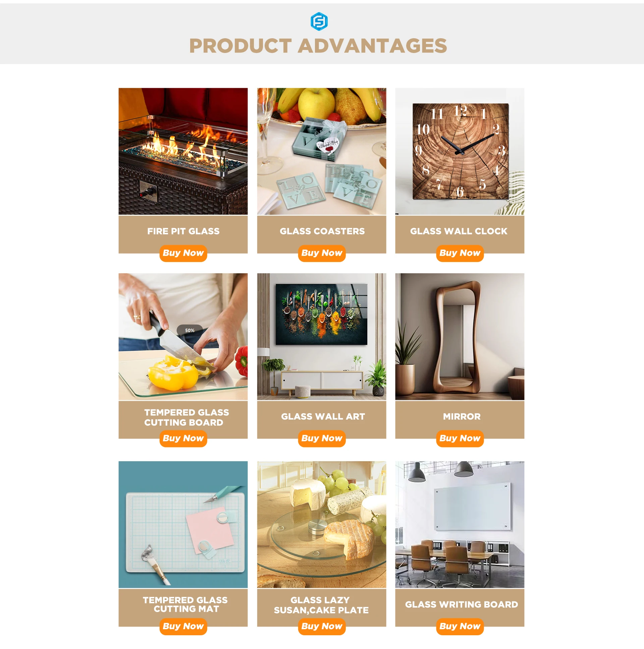This screenshot has width=644, height=649.
Task: Open the LOVE glass coasters image
Action: point(321,151)
